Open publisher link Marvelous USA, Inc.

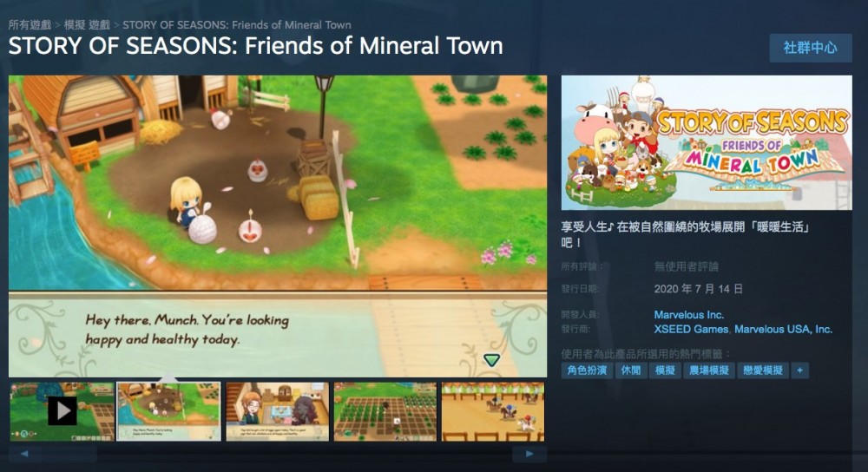pyautogui.click(x=783, y=329)
